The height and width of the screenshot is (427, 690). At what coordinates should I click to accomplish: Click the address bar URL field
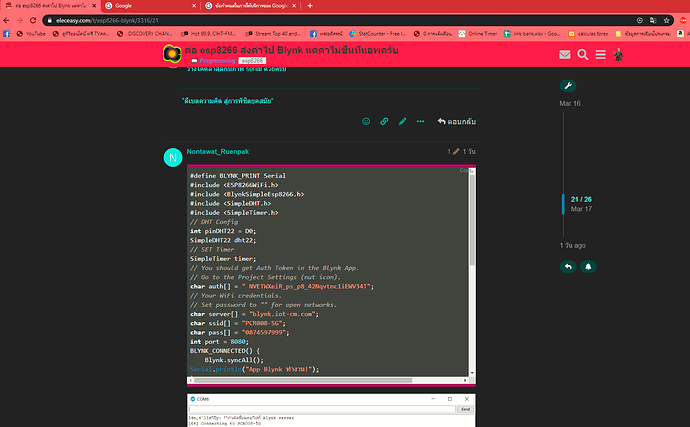343,20
